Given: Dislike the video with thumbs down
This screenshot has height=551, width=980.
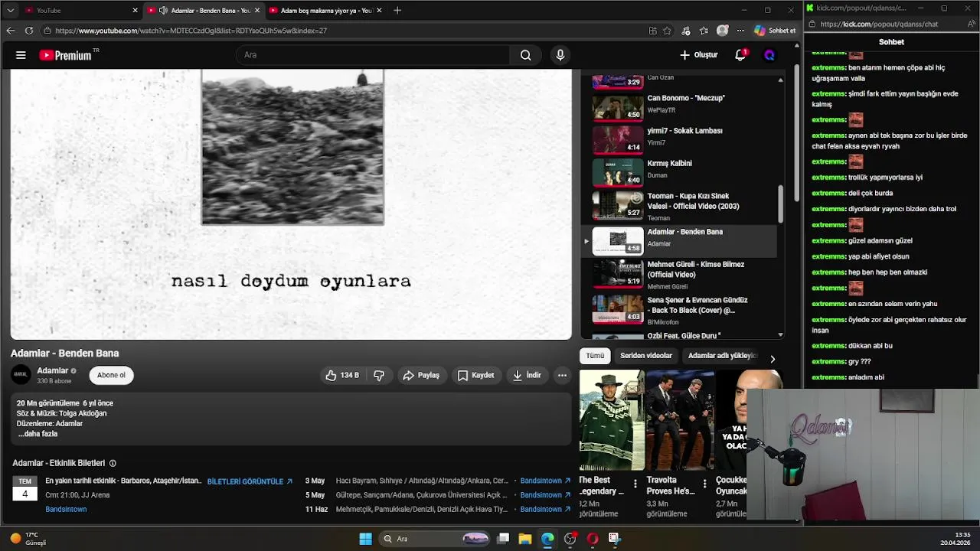Looking at the screenshot, I should pyautogui.click(x=379, y=375).
